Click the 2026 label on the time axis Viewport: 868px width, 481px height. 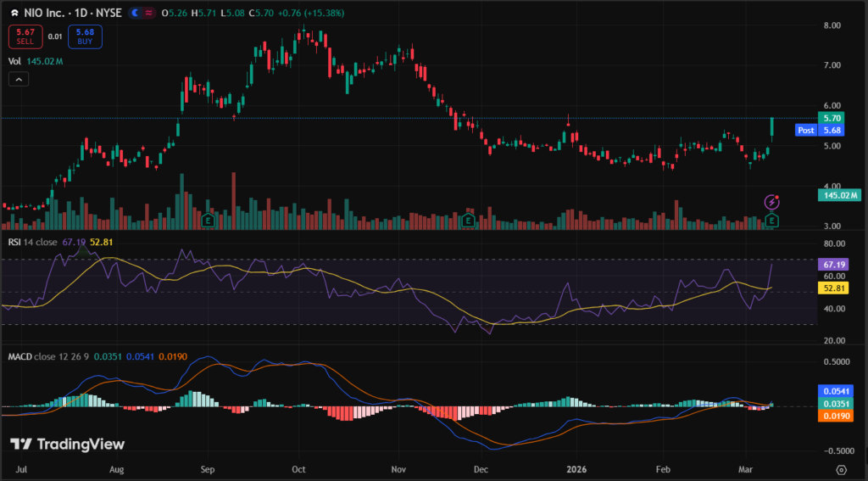click(x=576, y=468)
